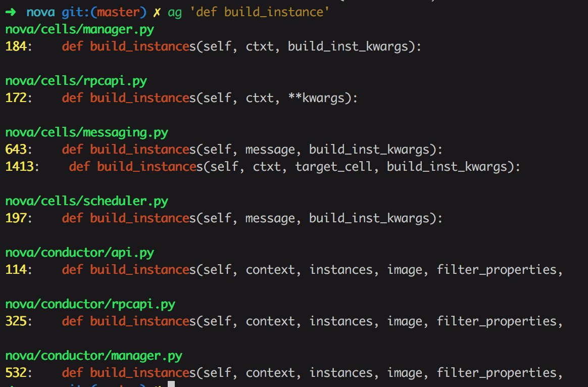Select the nova/cells/messaging.py file name
Viewport: 588px width, 387px height.
[x=86, y=132]
